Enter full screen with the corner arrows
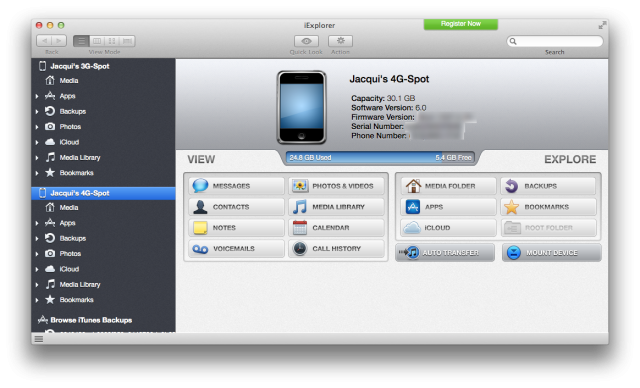This screenshot has width=640, height=388. 602,25
